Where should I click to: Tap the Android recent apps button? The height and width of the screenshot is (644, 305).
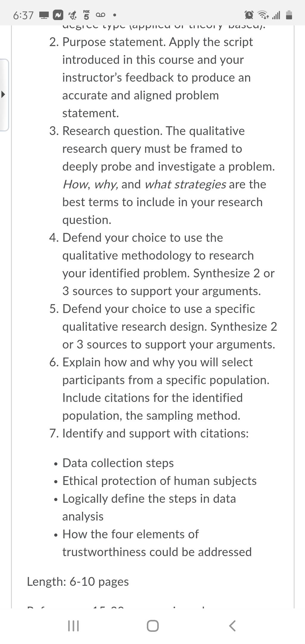tap(74, 626)
